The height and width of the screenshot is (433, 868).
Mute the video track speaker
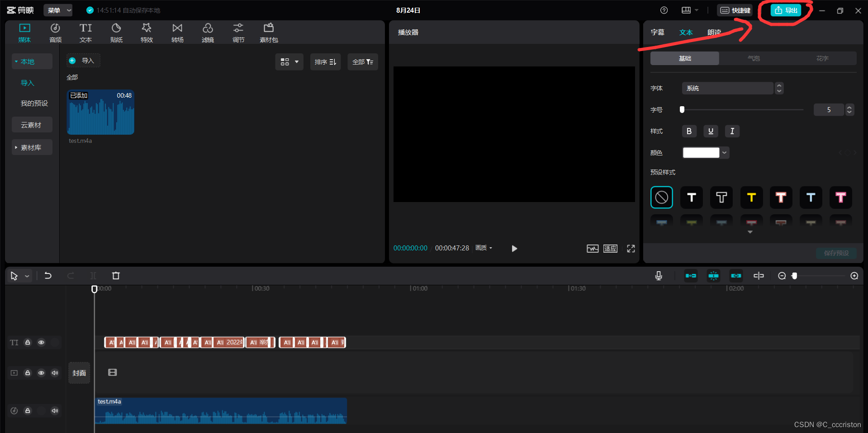coord(55,373)
